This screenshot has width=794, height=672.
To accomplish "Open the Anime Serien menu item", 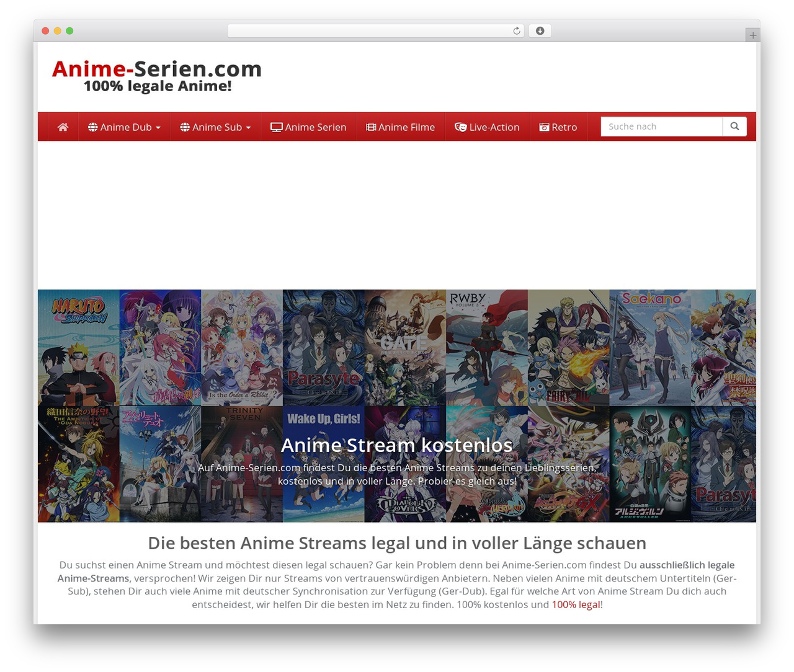I will tap(308, 127).
